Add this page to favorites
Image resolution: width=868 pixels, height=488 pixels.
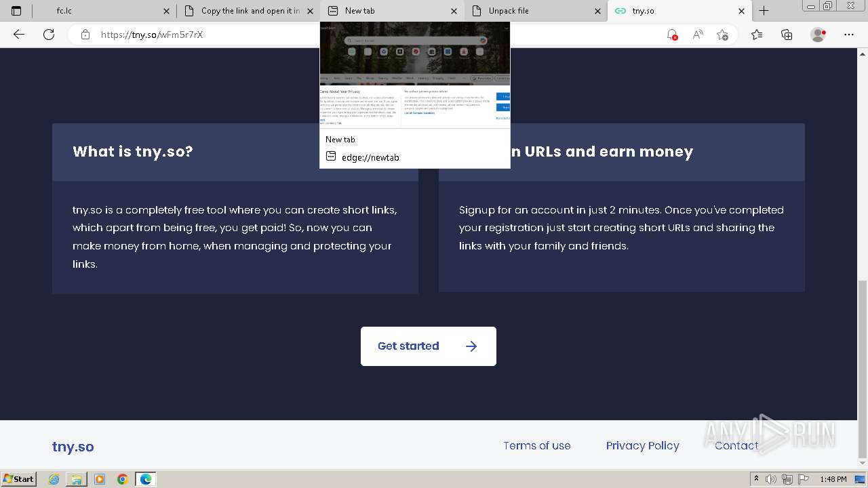(722, 35)
